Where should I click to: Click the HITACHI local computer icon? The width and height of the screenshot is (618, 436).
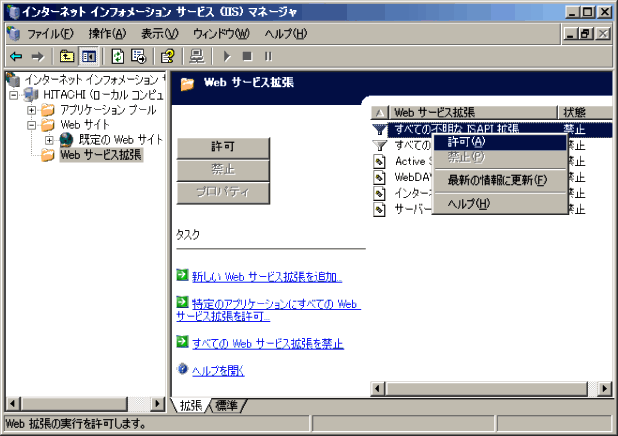[x=31, y=95]
